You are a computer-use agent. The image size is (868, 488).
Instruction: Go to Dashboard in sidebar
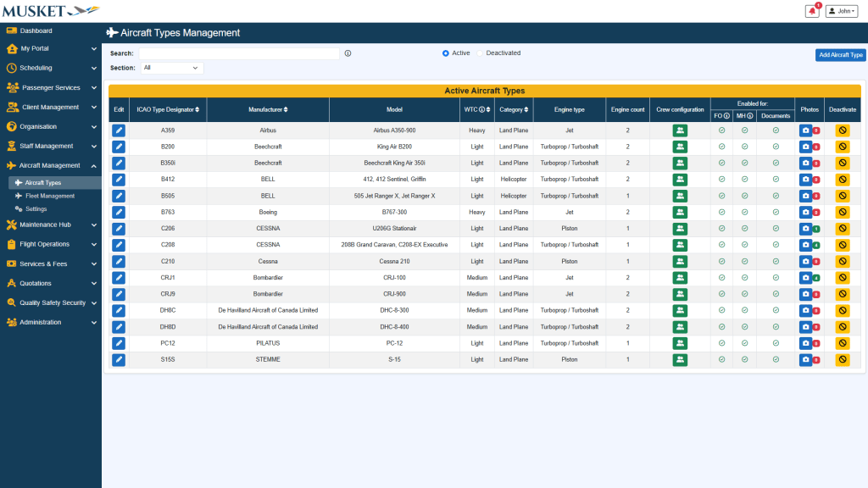pos(36,30)
